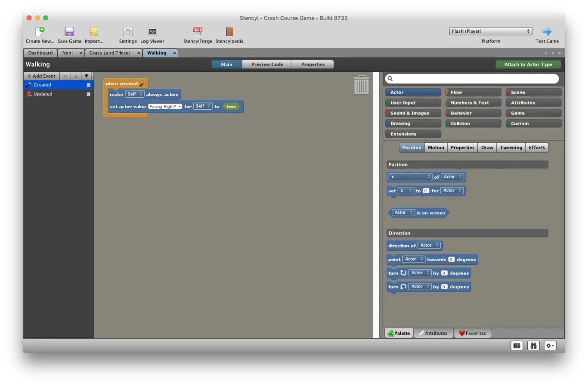Close the Grass Land Tileset tab

(x=139, y=53)
